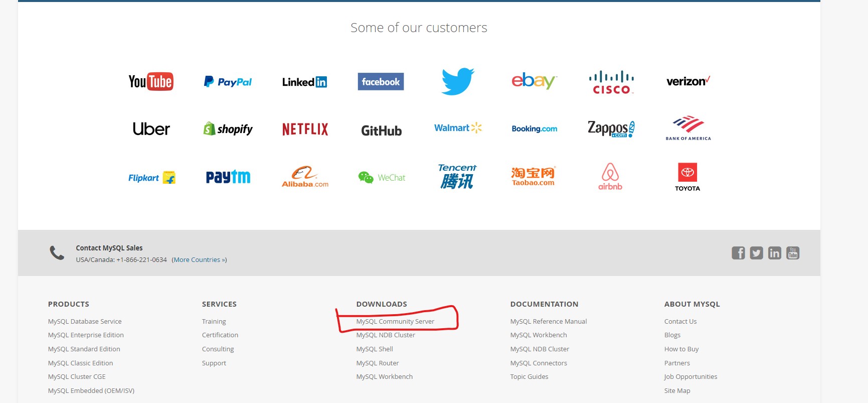Click the WeChat customer logo
The image size is (868, 403).
(x=382, y=178)
